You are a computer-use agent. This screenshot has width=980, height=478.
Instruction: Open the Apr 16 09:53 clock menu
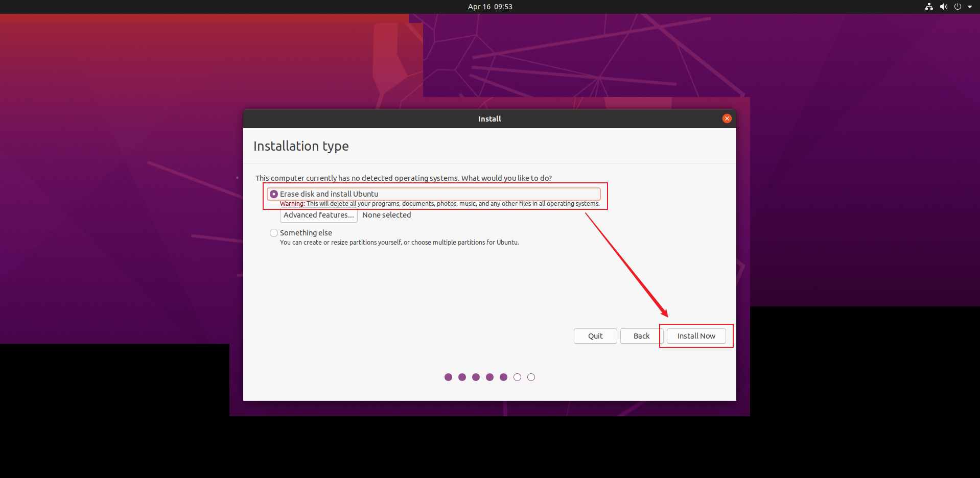tap(490, 7)
